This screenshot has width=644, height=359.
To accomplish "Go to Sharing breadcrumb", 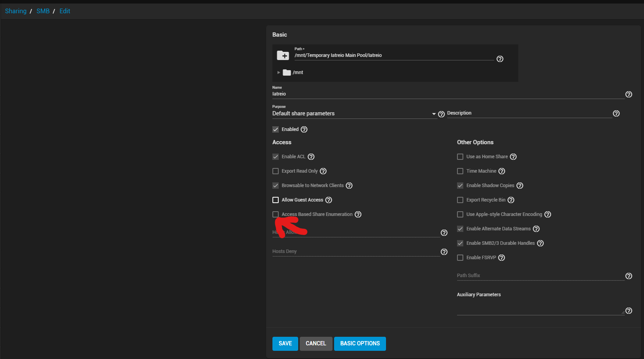I will [x=16, y=11].
